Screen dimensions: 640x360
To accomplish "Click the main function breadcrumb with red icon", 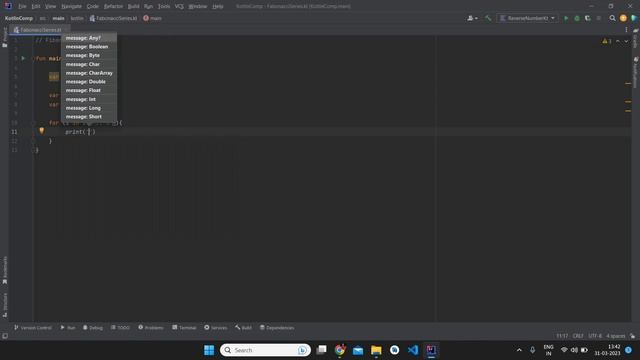I will (x=153, y=18).
